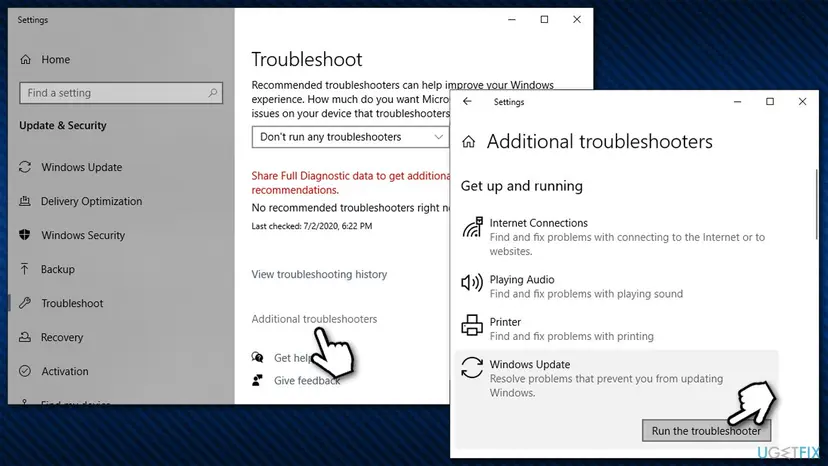
Task: Click the Internet Connections wifi icon
Action: 472,227
